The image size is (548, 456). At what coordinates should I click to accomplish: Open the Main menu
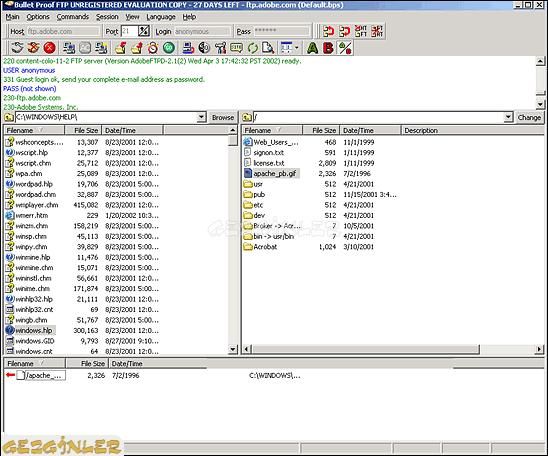coord(12,17)
